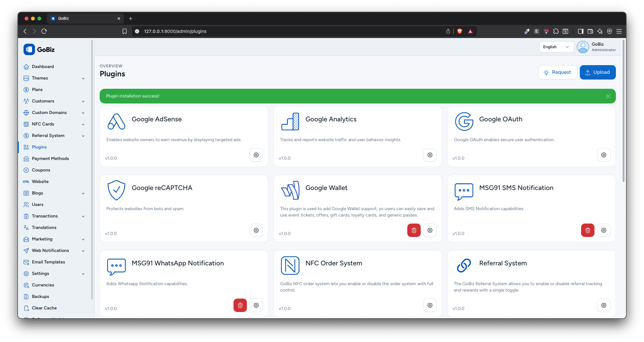This screenshot has width=644, height=342.
Task: Go to Payment Methods in sidebar
Action: [x=50, y=159]
